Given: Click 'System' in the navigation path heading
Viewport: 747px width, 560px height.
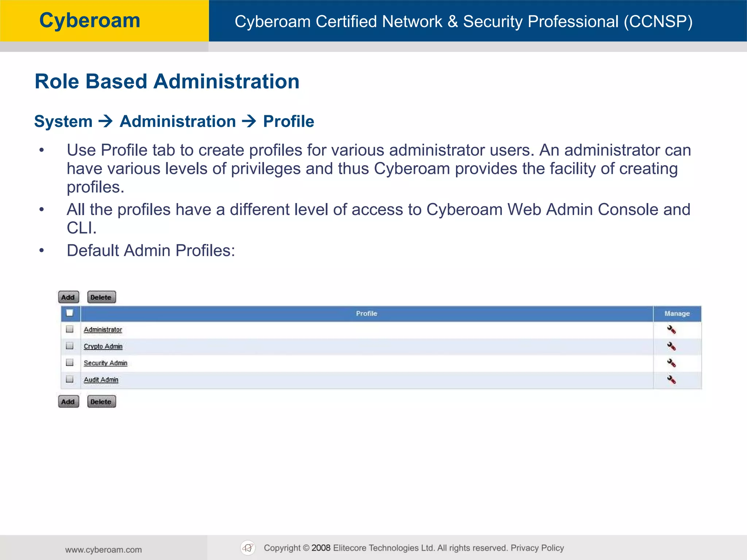Looking at the screenshot, I should click(63, 121).
